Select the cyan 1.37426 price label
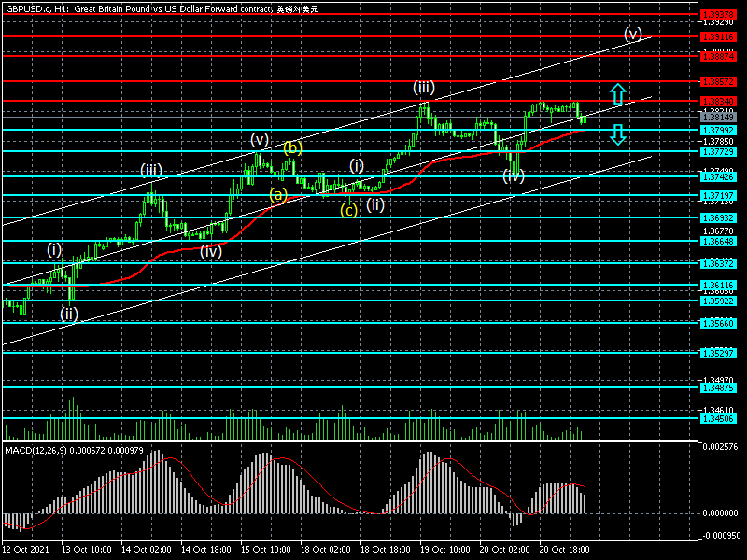This screenshot has width=747, height=560. coord(718,176)
